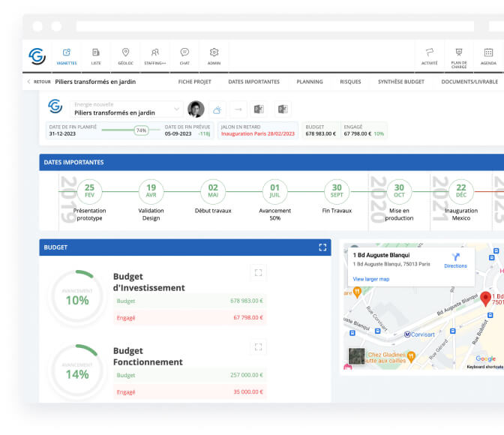The image size is (504, 435).
Task: Expand the project selector dropdown
Action: tap(177, 109)
